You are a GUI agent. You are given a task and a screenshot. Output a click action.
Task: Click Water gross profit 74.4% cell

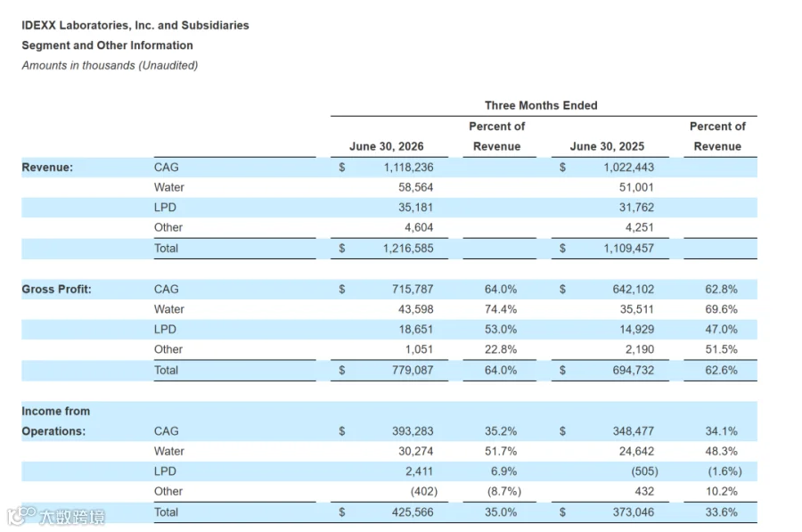[x=500, y=309]
